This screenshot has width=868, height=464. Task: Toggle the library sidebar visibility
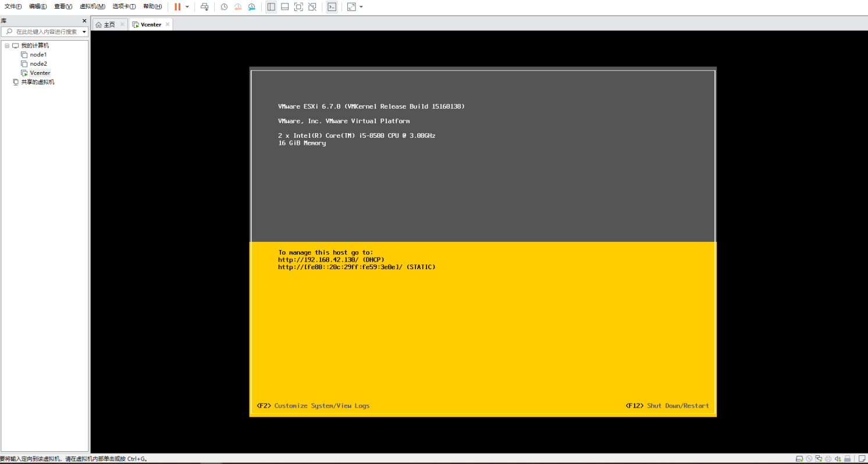click(x=271, y=7)
